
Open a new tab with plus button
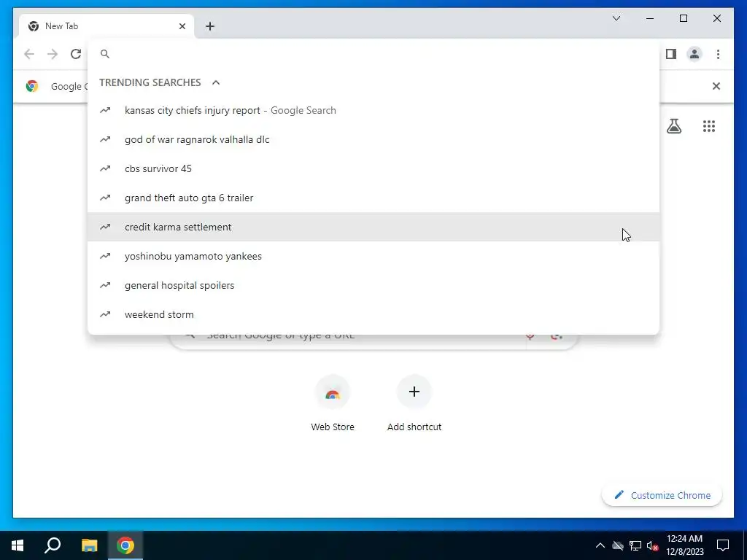pos(210,26)
